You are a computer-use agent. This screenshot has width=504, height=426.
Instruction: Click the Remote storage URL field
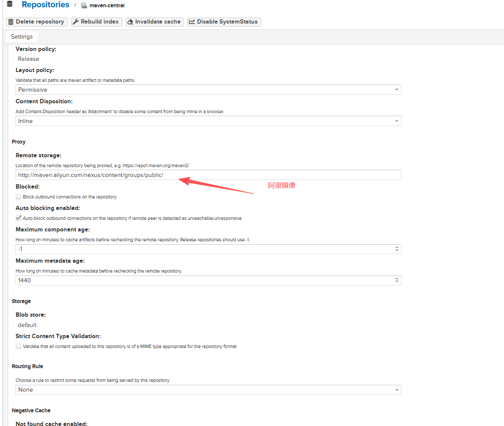208,175
